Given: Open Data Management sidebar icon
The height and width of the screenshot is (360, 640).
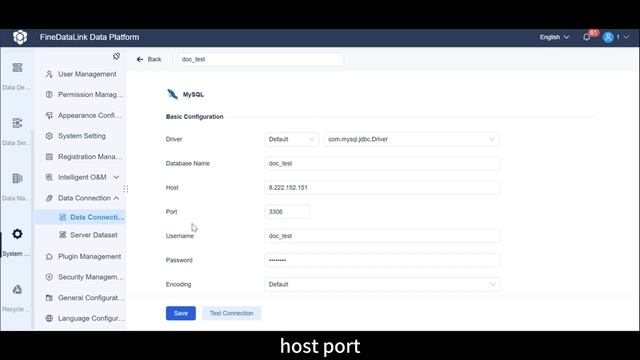Looking at the screenshot, I should [x=17, y=178].
